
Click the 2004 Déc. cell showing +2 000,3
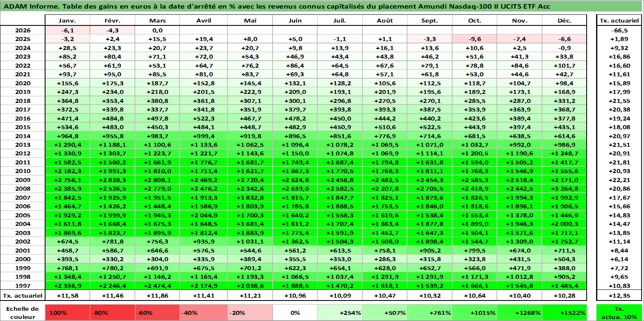(x=564, y=224)
